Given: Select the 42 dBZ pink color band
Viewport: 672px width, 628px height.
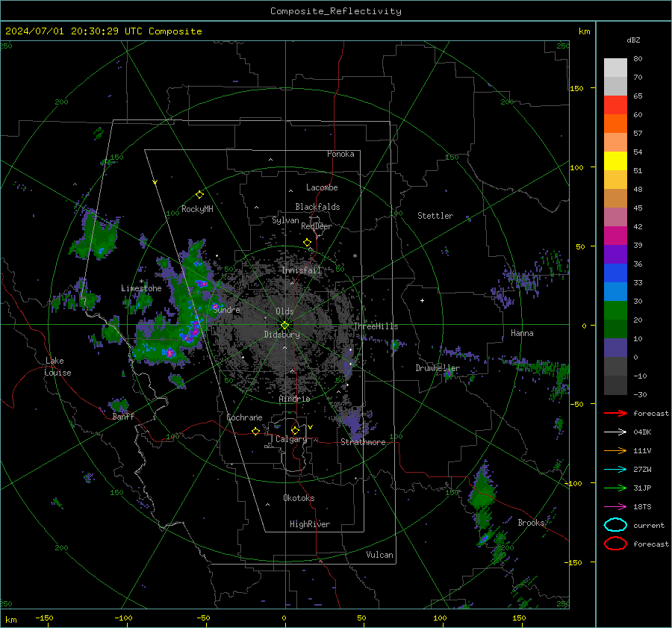Looking at the screenshot, I should pyautogui.click(x=615, y=217).
